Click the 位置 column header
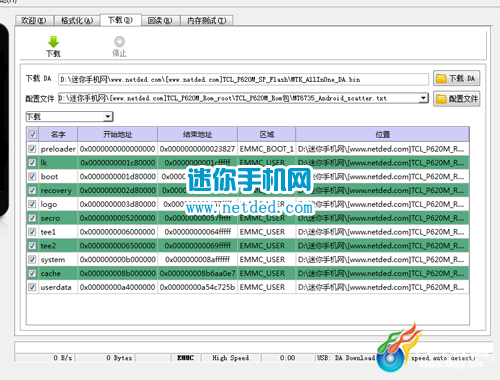The width and height of the screenshot is (500, 380). pos(382,135)
